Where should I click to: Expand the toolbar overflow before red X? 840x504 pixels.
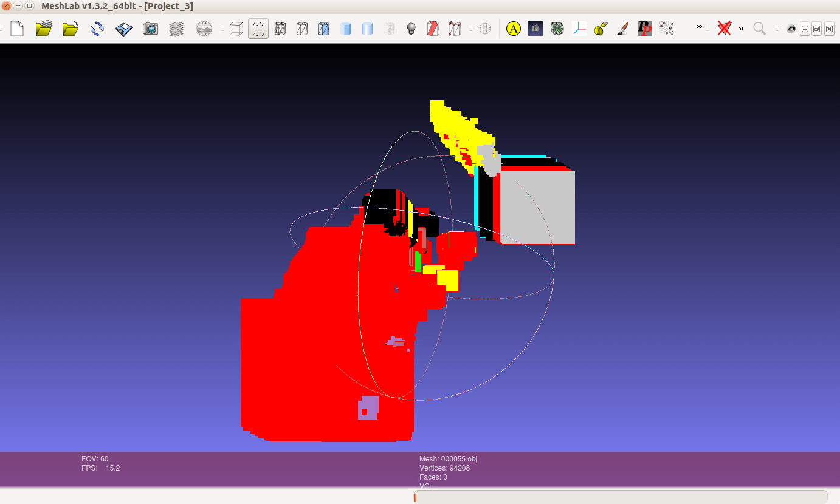tap(700, 27)
